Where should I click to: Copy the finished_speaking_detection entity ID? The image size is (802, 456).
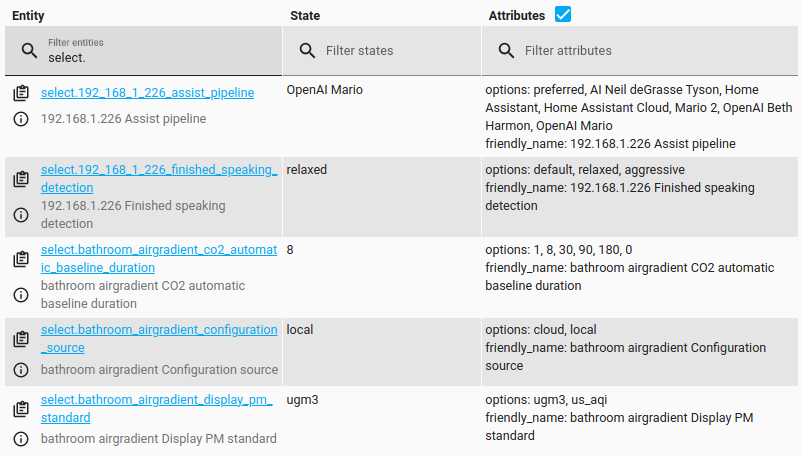click(x=21, y=180)
